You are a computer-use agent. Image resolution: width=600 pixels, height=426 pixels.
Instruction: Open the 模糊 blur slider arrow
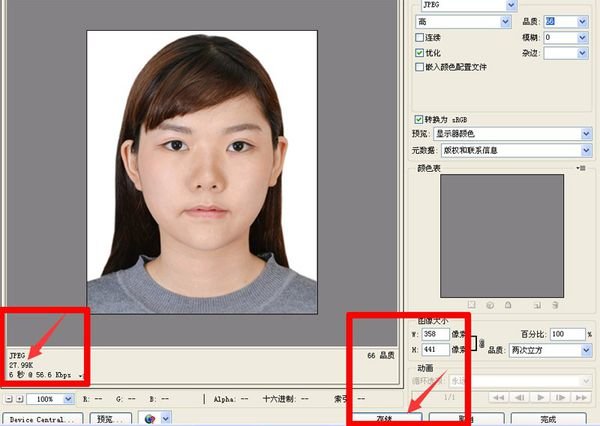pyautogui.click(x=582, y=38)
